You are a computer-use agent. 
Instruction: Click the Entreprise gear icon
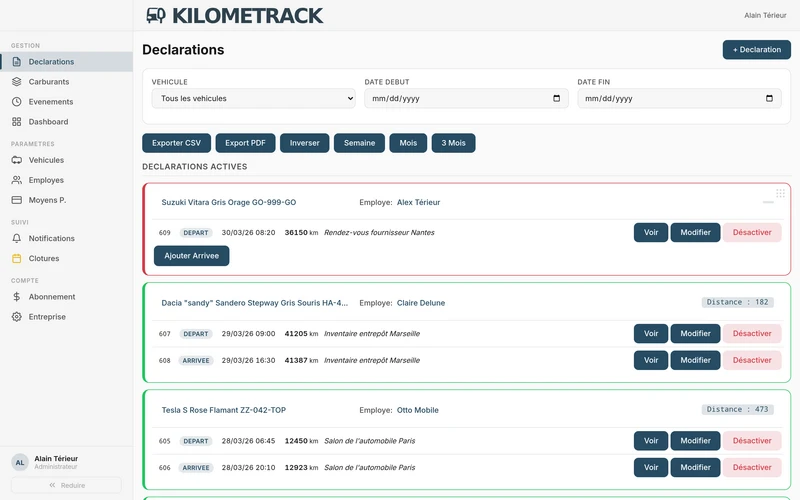pos(17,317)
